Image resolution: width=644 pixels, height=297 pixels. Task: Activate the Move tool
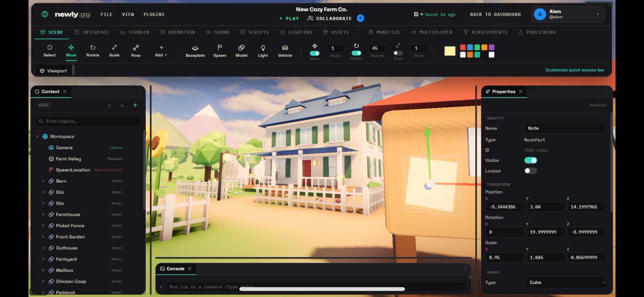(x=71, y=51)
